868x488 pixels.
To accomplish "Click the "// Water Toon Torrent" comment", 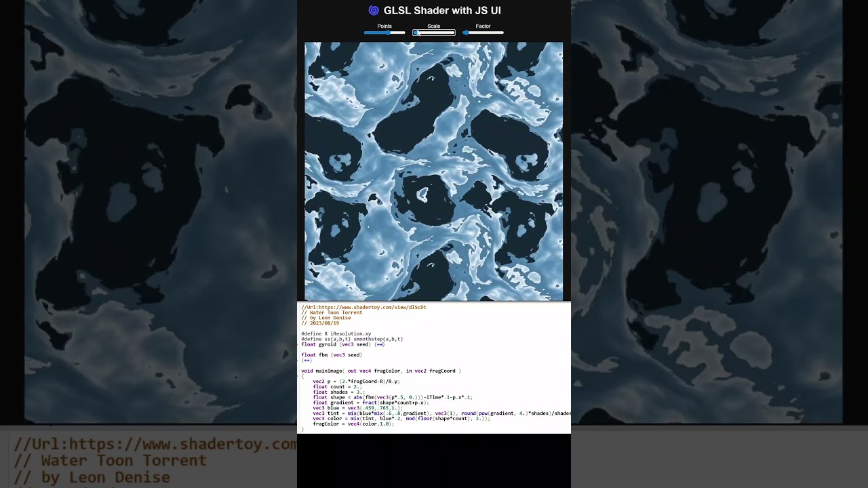I will point(332,312).
